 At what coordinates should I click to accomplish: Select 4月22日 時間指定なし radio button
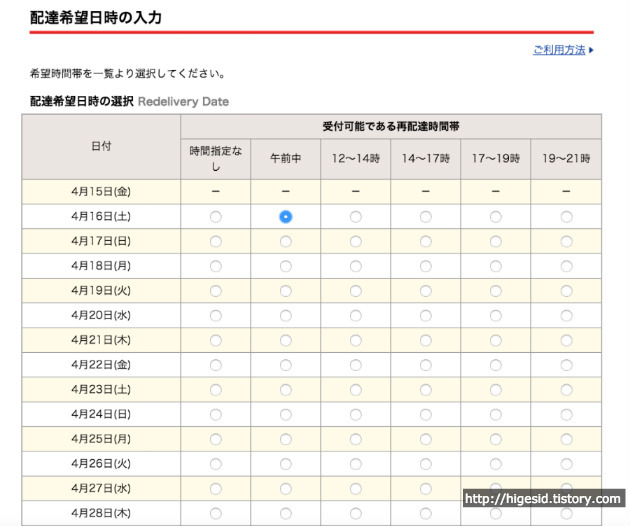click(216, 365)
